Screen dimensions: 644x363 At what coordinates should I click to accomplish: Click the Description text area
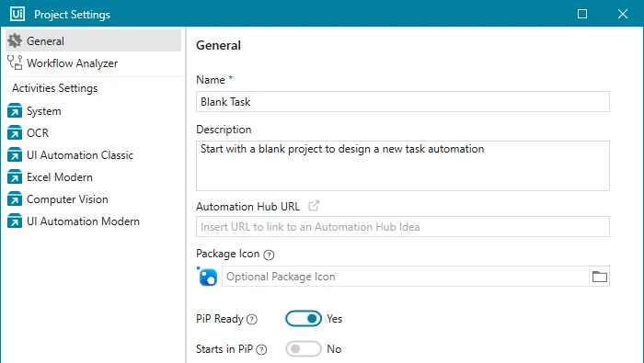403,165
